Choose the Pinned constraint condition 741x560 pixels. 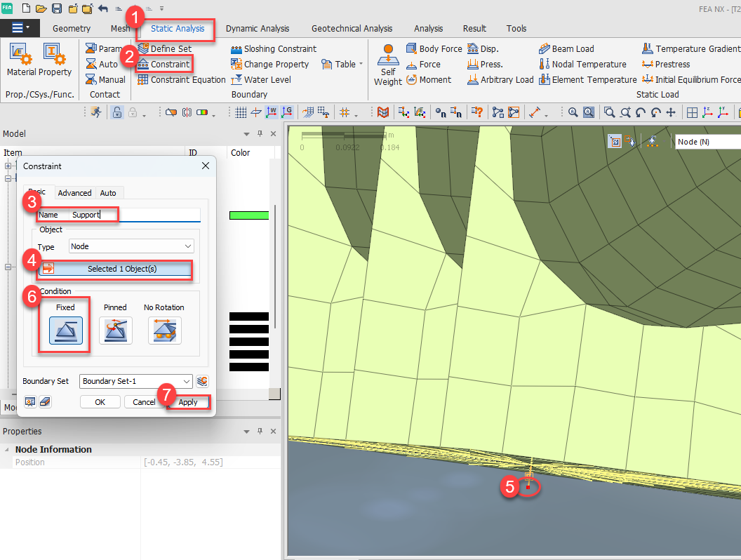[115, 331]
